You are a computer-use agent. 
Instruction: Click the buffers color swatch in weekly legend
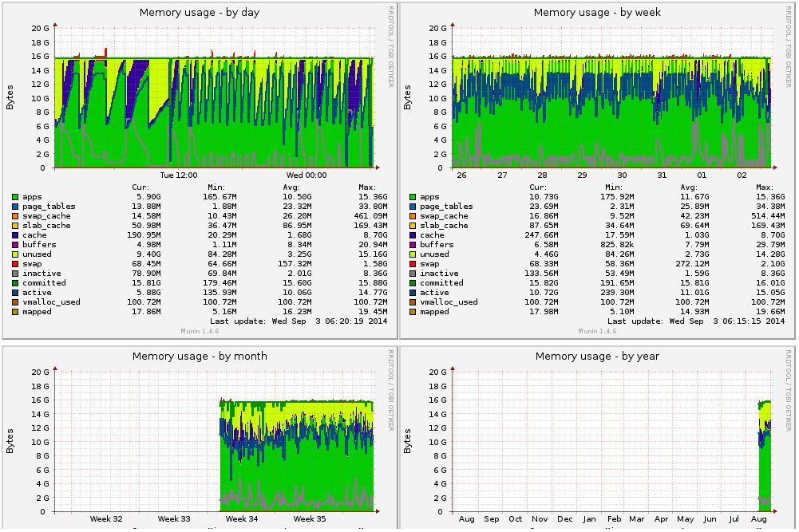(413, 245)
